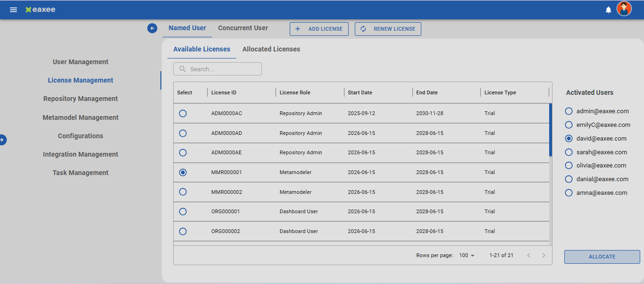
Task: Click the Start Date column header
Action: pos(360,92)
